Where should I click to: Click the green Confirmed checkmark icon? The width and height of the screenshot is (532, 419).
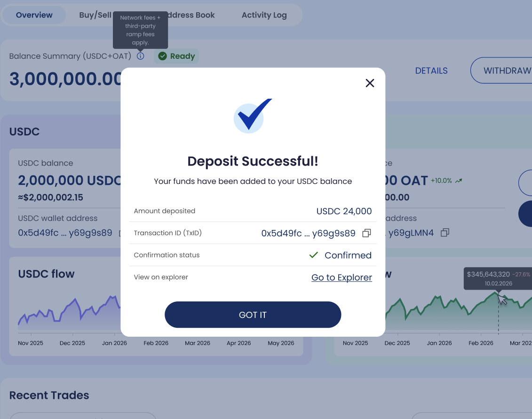313,255
